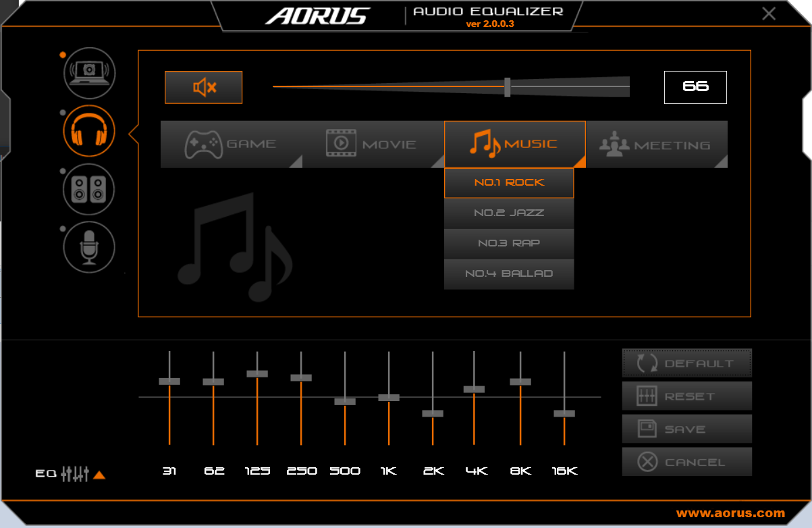The image size is (812, 528).
Task: Open the www.aorus.com link
Action: [x=730, y=513]
